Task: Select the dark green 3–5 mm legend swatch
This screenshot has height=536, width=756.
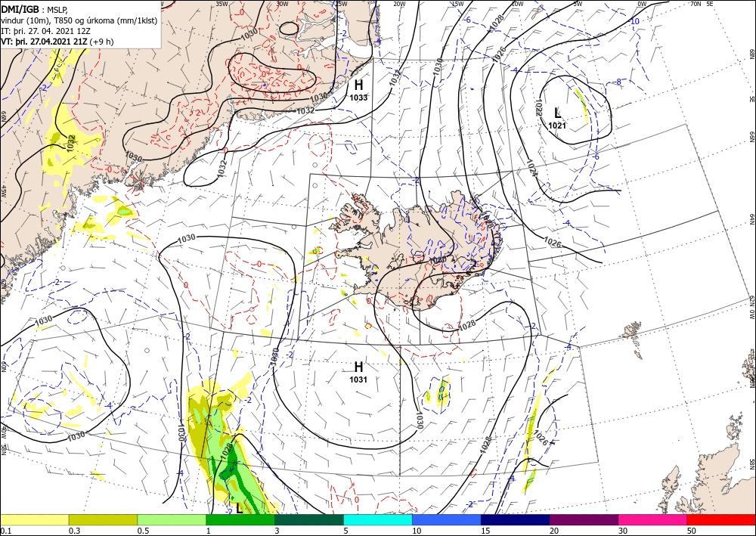Action: click(x=309, y=519)
